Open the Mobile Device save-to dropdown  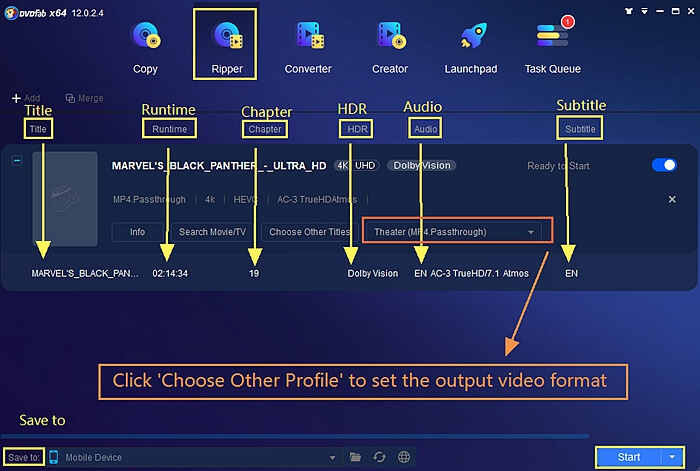click(x=200, y=457)
